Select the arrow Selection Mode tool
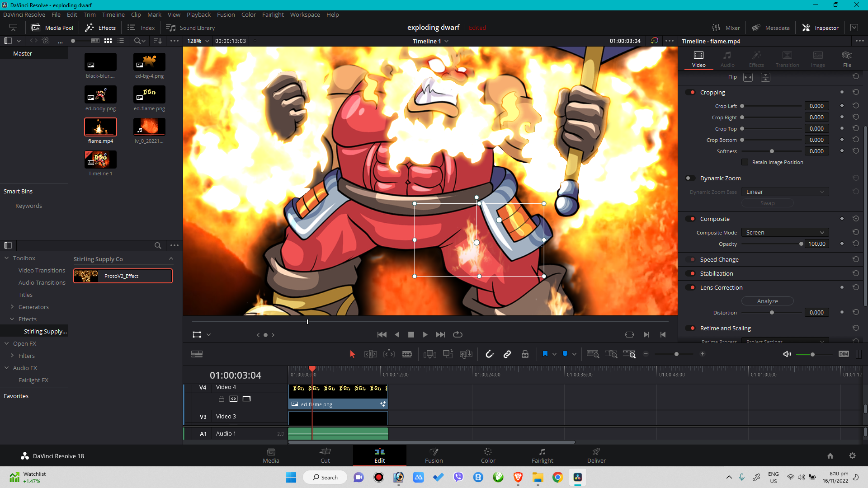 (x=353, y=354)
